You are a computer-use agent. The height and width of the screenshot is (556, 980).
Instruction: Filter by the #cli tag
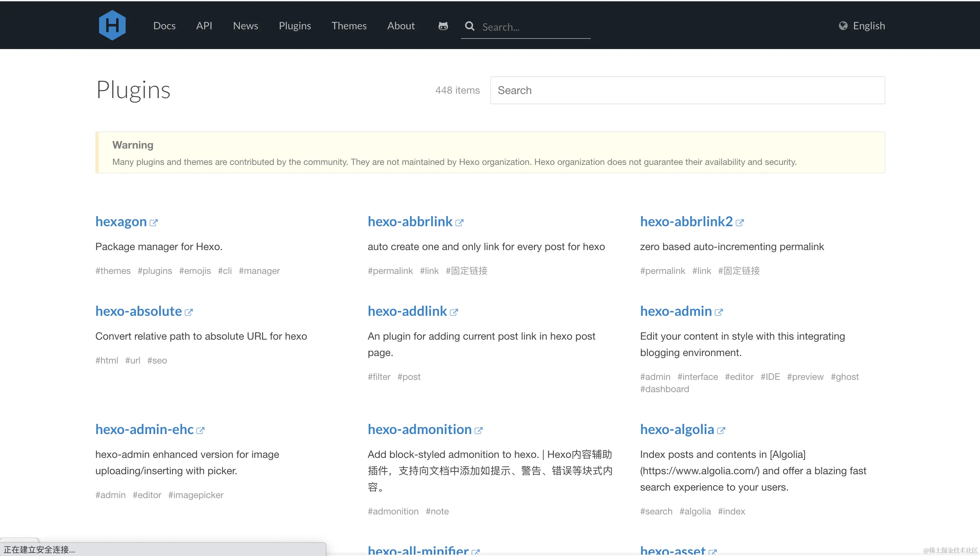tap(225, 271)
